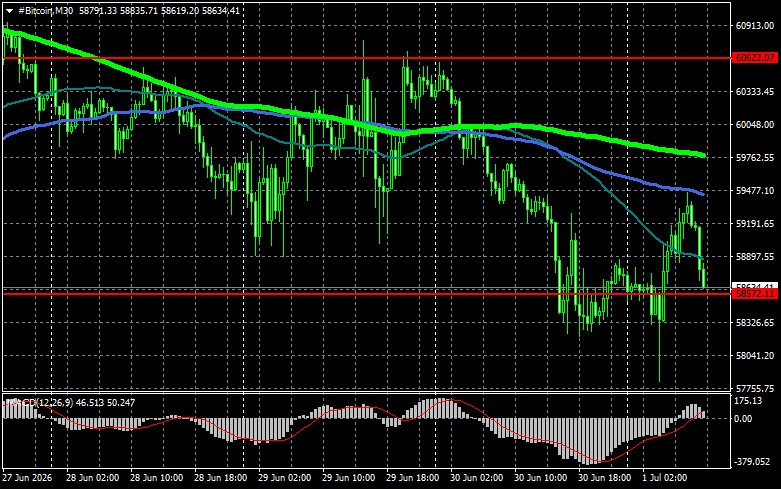
Task: Click the MACD signal value 50.247
Action: (121, 402)
